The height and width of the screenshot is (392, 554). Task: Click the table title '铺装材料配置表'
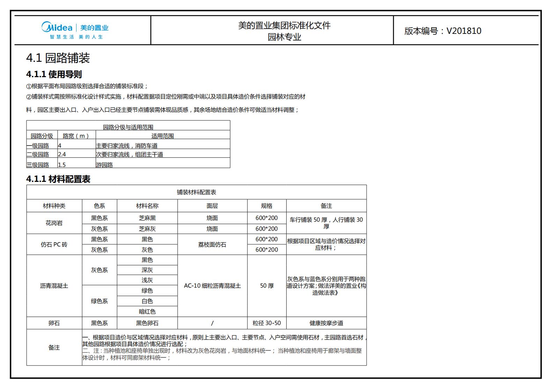[x=197, y=192]
